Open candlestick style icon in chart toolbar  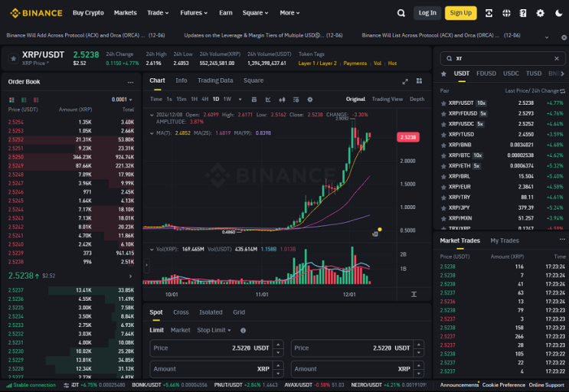click(x=282, y=100)
